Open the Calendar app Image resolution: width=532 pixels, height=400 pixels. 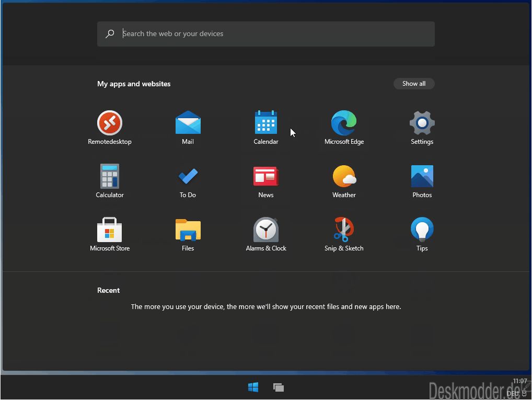click(265, 128)
